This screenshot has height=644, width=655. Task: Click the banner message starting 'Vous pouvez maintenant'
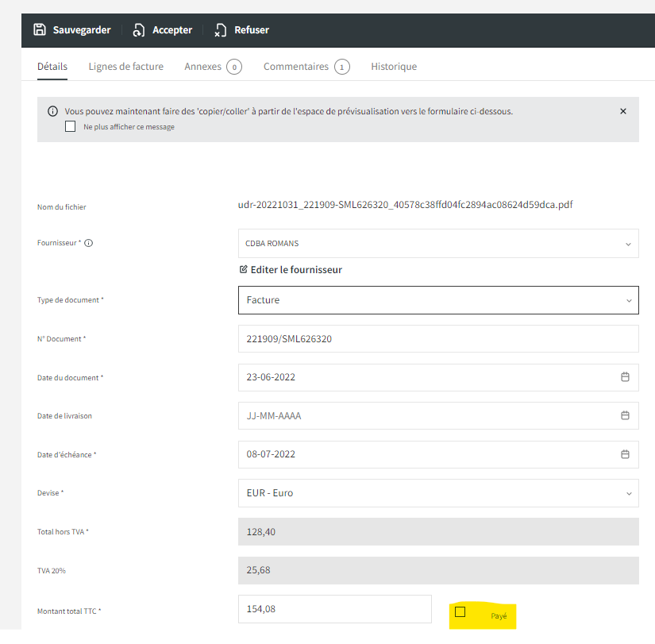(289, 111)
